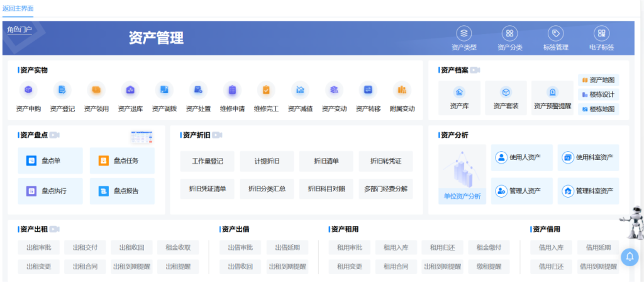Viewport: 644px width, 282px height.
Task: Open 标签管理 in the header
Action: (555, 33)
